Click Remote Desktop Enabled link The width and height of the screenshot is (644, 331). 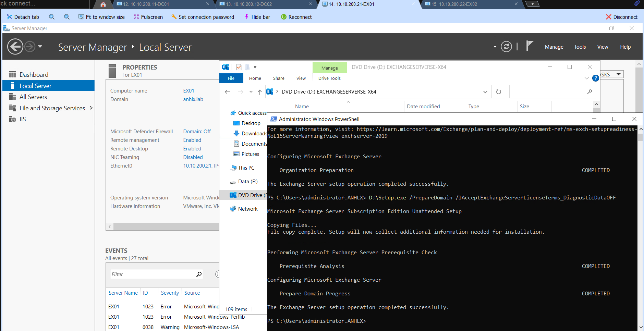pos(192,149)
